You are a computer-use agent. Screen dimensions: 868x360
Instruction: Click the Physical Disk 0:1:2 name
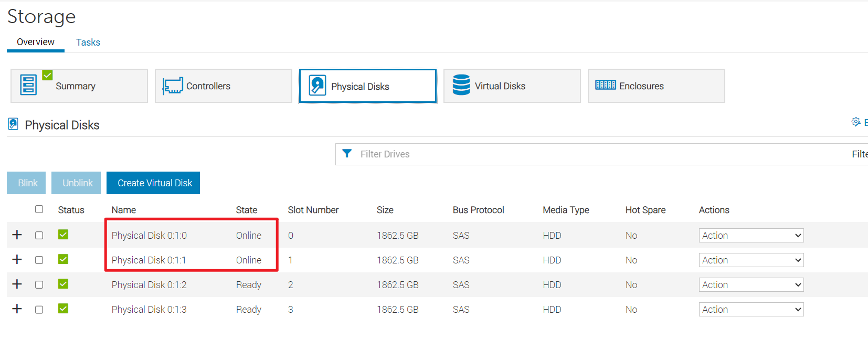click(149, 285)
